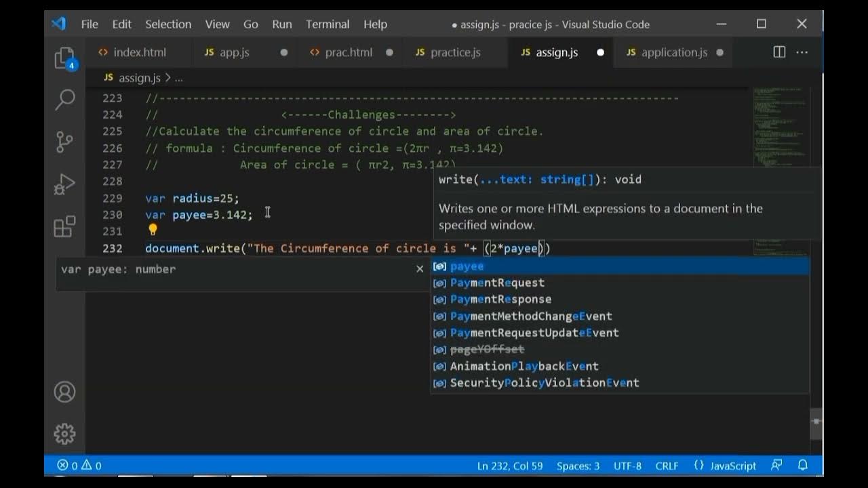The height and width of the screenshot is (488, 868).
Task: Open Source Control view icon
Action: [x=64, y=142]
